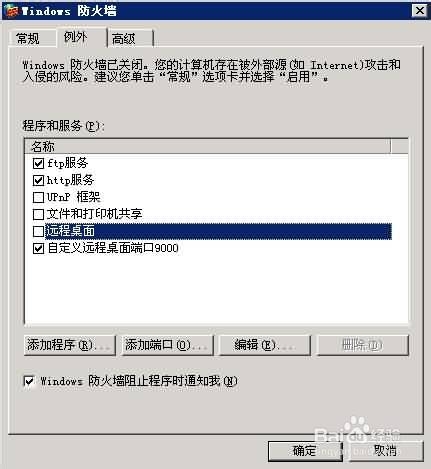Click the Windows Firewall title bar icon
The image size is (431, 469).
pos(12,11)
